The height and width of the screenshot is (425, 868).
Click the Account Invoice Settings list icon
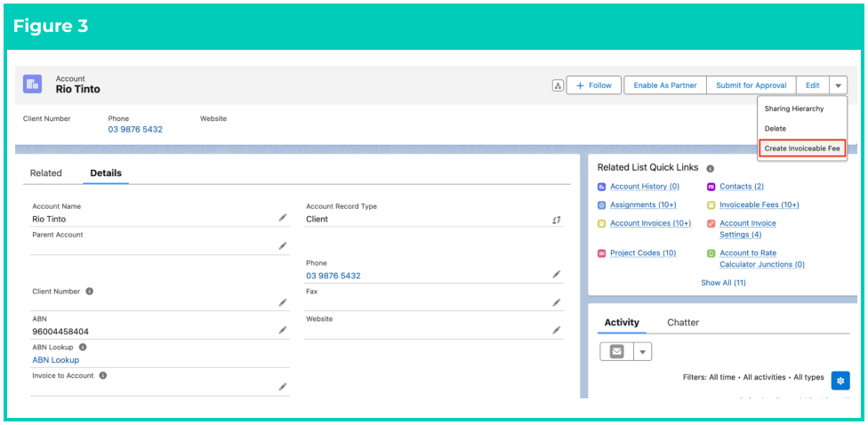pos(711,223)
